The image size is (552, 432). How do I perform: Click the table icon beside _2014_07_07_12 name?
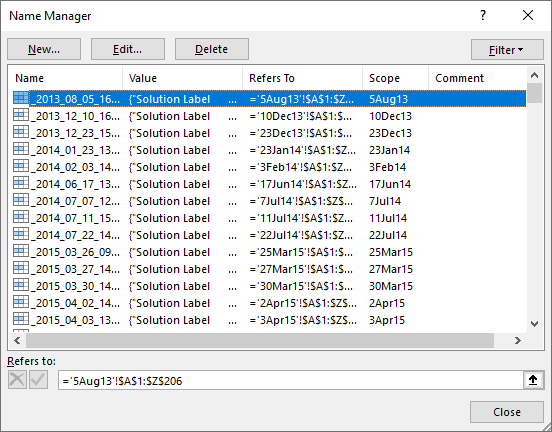pos(21,200)
